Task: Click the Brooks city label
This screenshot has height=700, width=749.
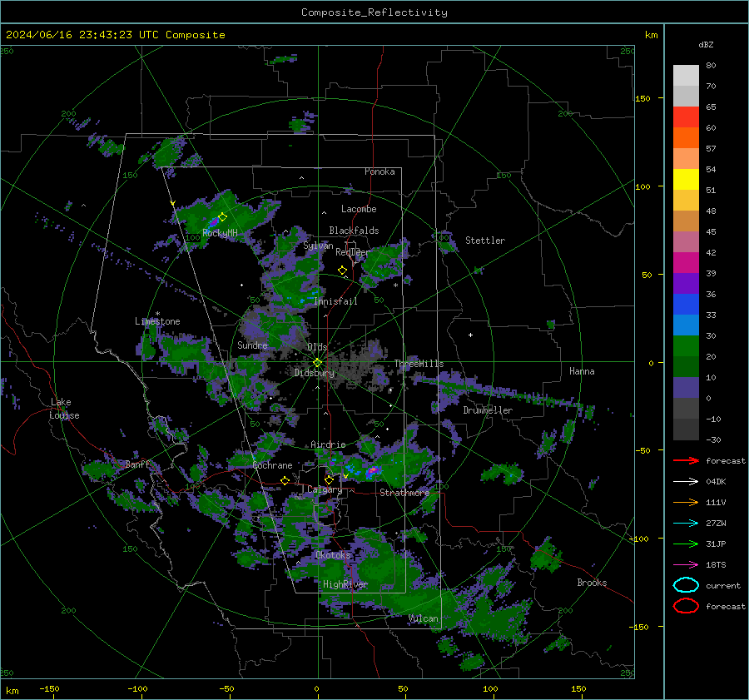Action: pos(592,583)
